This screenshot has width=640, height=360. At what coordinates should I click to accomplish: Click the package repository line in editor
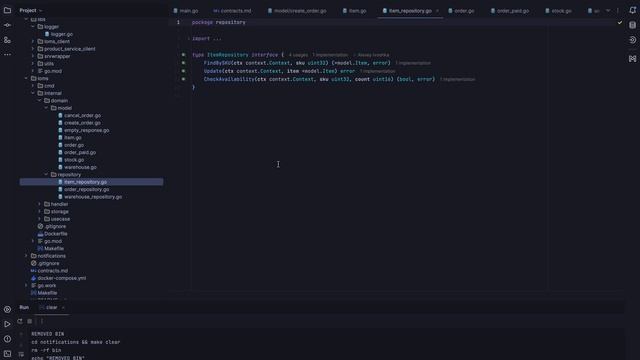pos(219,22)
